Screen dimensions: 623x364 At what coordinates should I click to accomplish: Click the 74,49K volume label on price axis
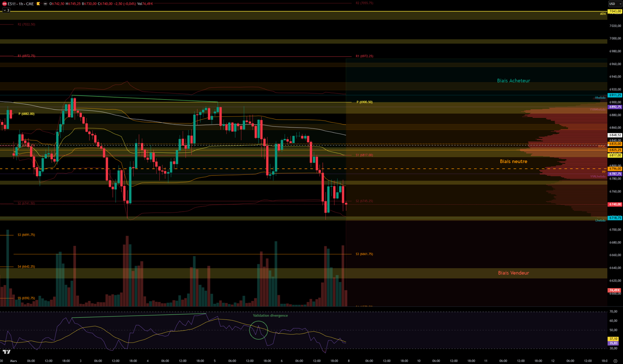[614, 290]
